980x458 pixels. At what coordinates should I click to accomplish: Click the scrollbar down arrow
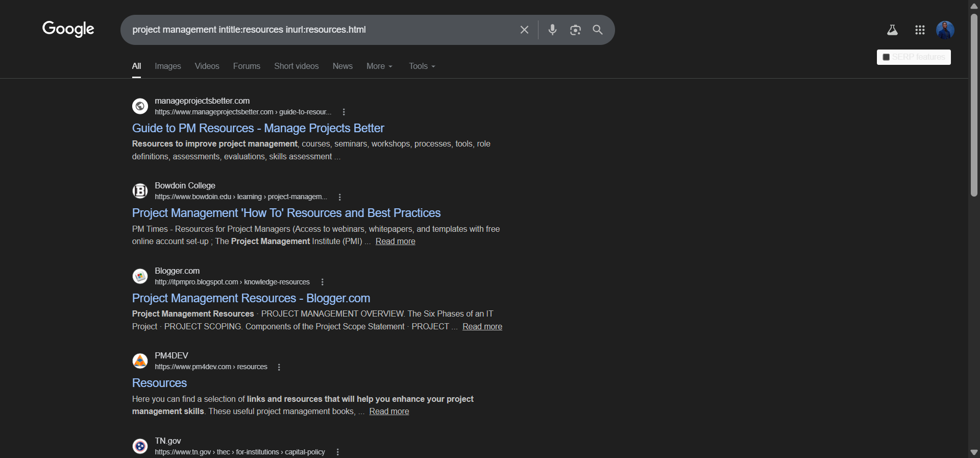[x=974, y=452]
